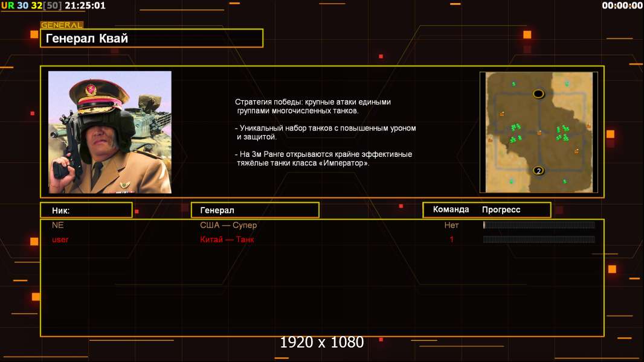Click the 'Ник:' column header
644x362 pixels.
pyautogui.click(x=86, y=211)
